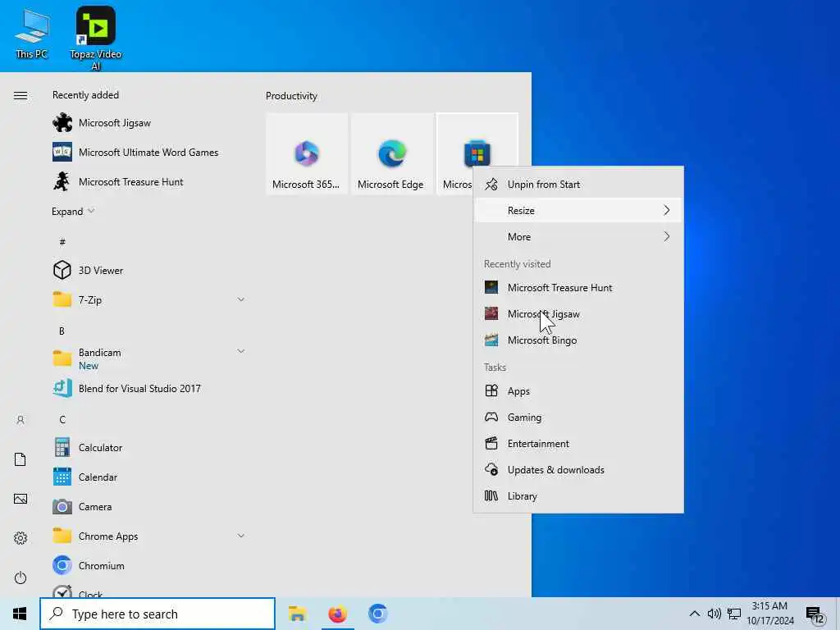Select Library in the context menu

click(578, 496)
